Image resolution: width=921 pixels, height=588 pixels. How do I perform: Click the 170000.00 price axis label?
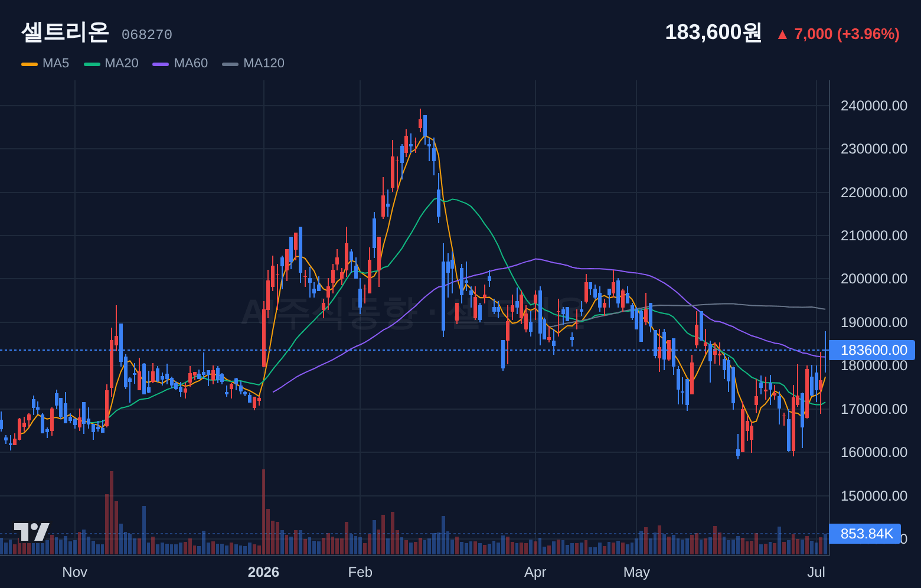[874, 409]
